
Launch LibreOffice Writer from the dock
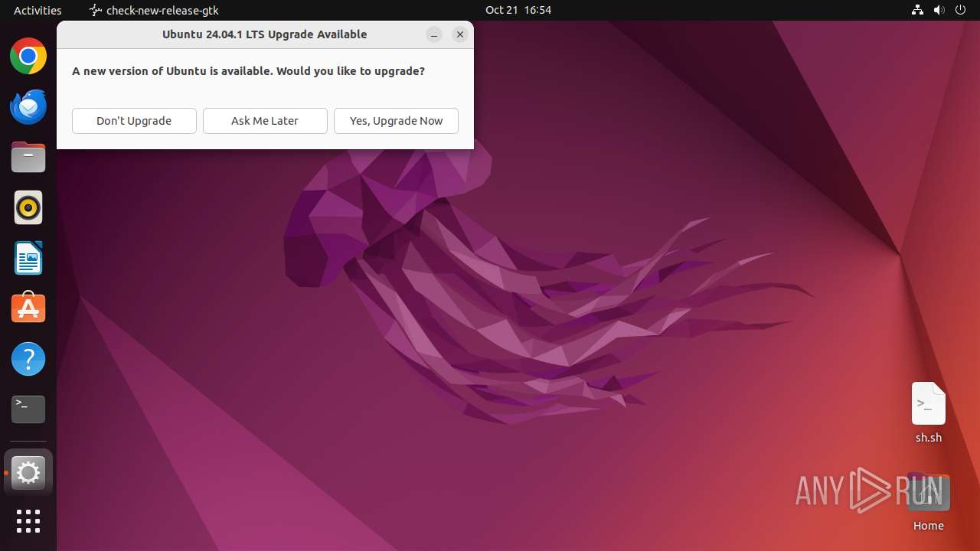click(28, 258)
